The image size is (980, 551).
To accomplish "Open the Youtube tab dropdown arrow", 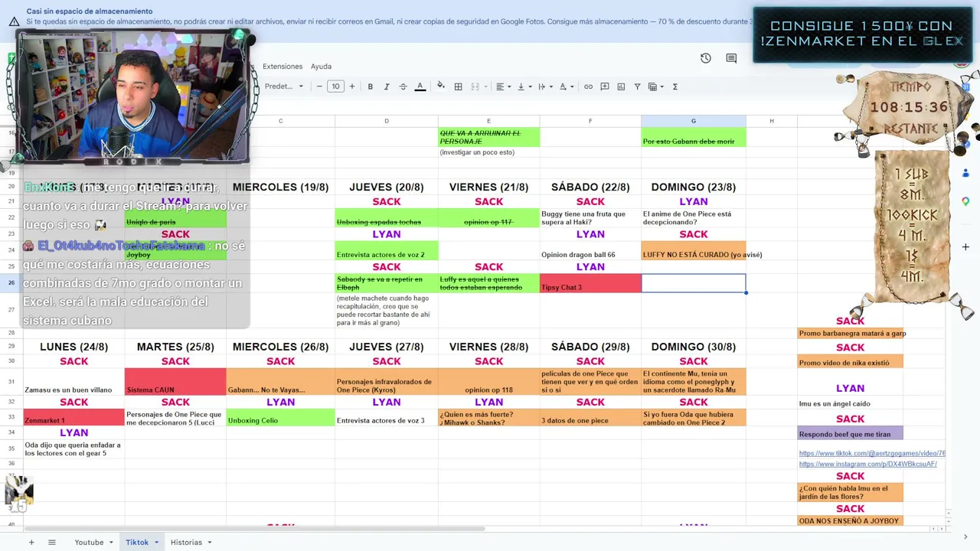I will [x=111, y=542].
